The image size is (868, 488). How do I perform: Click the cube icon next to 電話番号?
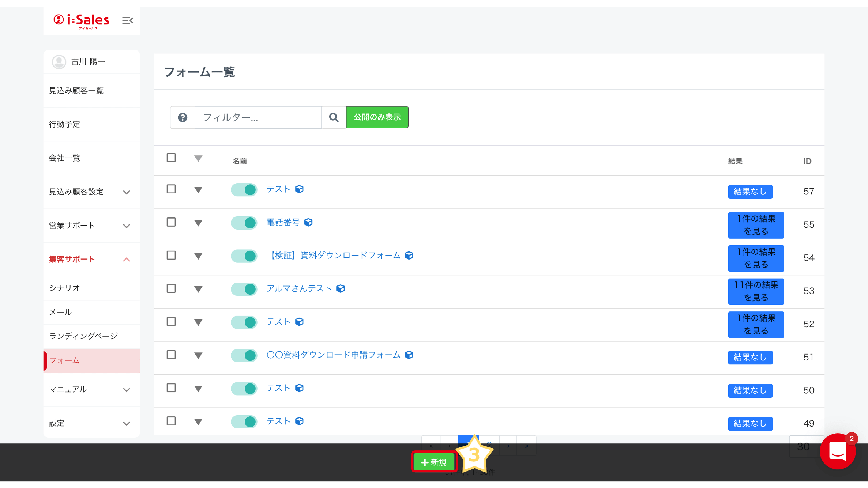308,222
